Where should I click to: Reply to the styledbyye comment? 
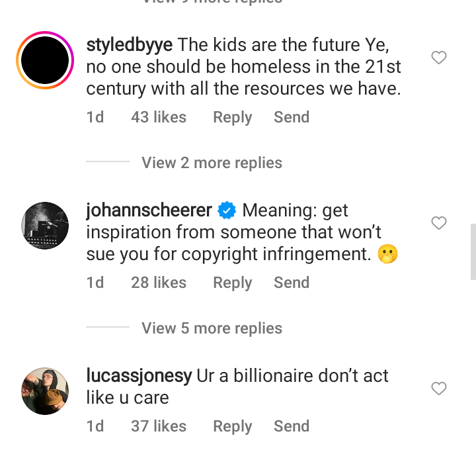click(232, 117)
